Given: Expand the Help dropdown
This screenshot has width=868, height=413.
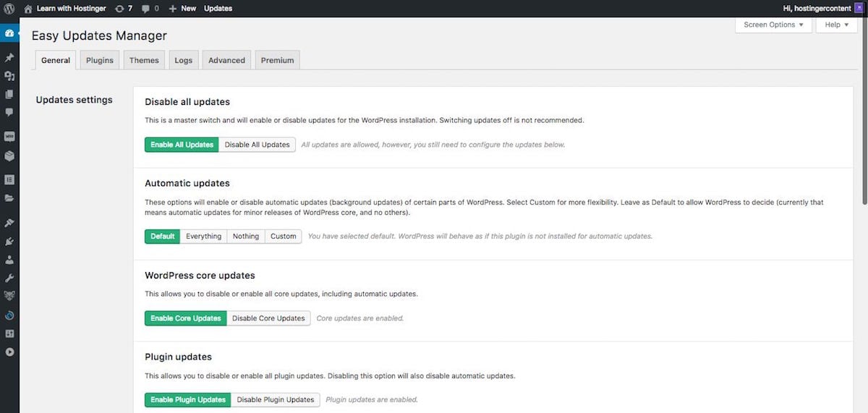Looking at the screenshot, I should 837,25.
